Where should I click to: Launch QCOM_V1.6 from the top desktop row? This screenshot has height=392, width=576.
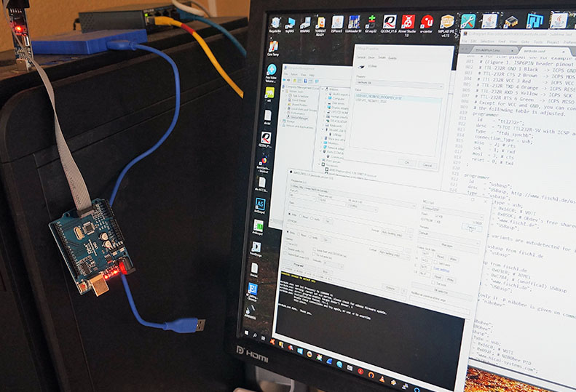(x=389, y=24)
